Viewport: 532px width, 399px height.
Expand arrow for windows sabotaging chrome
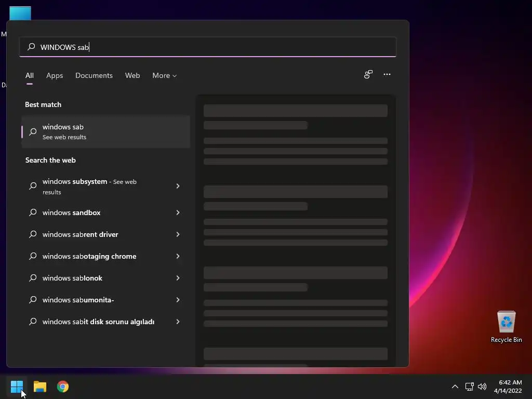(x=178, y=256)
